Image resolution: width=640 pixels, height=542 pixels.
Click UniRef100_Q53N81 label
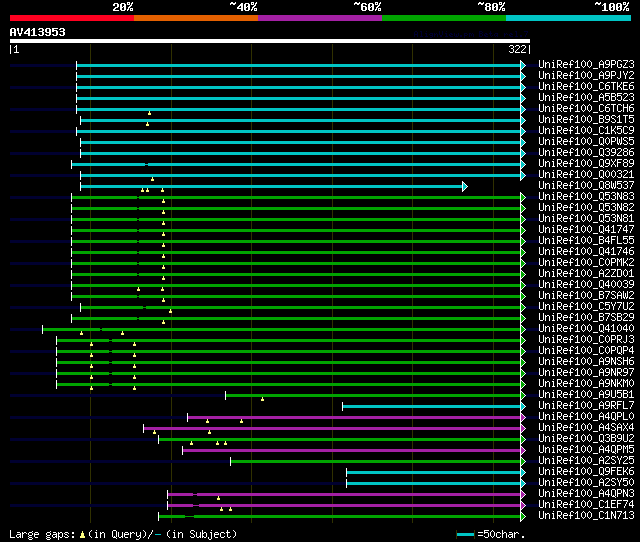pos(586,219)
